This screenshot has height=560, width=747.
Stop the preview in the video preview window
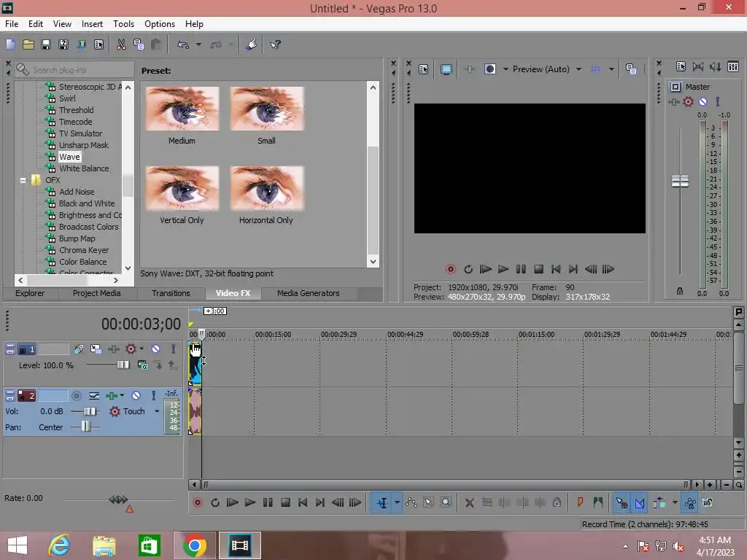pos(538,269)
